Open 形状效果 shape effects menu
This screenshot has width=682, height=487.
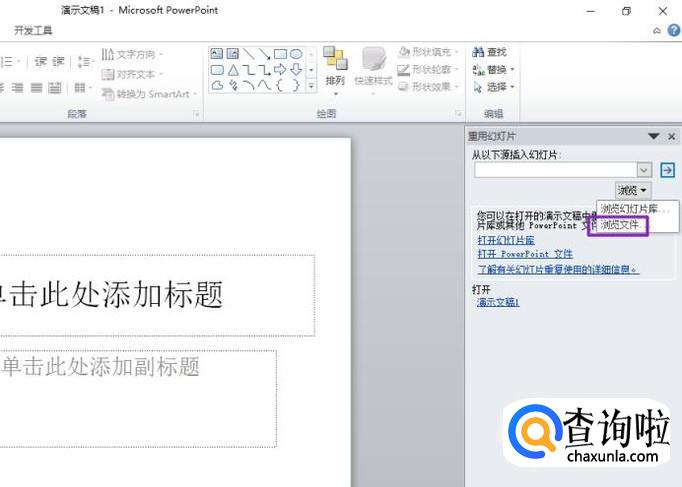(x=428, y=87)
